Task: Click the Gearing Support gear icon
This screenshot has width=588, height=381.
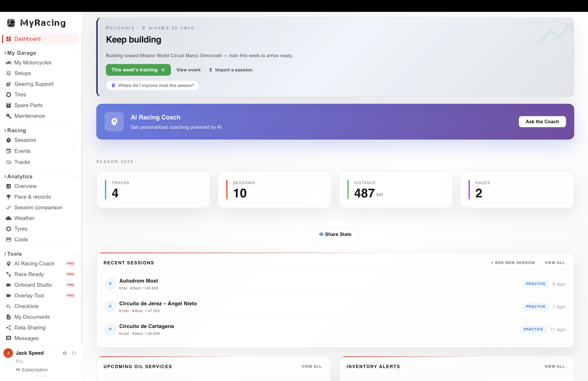Action: click(x=9, y=84)
